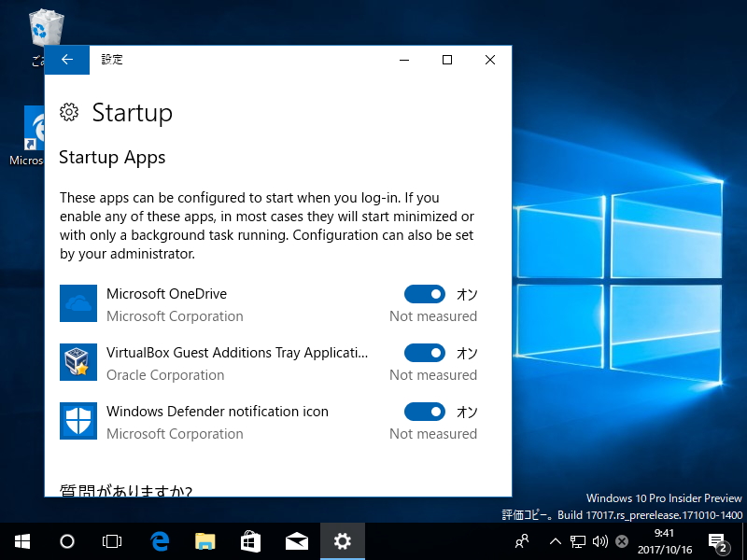
Task: Close the Settings window
Action: tap(490, 60)
